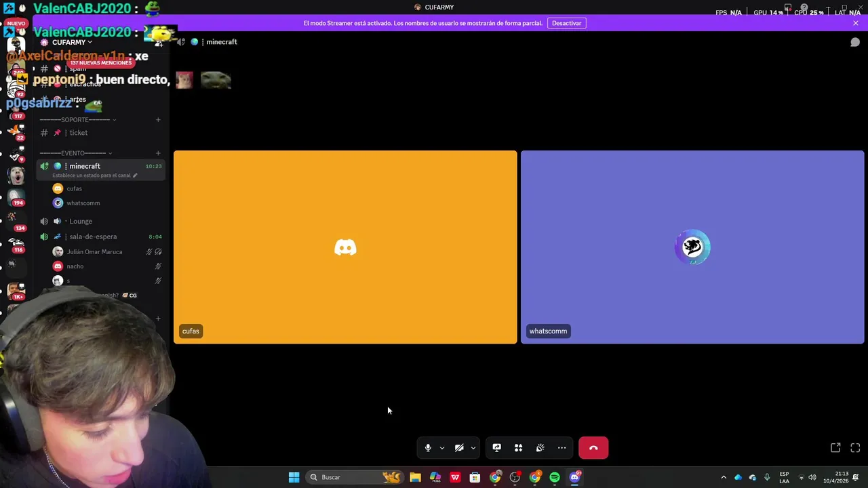Image resolution: width=868 pixels, height=488 pixels.
Task: Open the soundboard icon
Action: [540, 448]
